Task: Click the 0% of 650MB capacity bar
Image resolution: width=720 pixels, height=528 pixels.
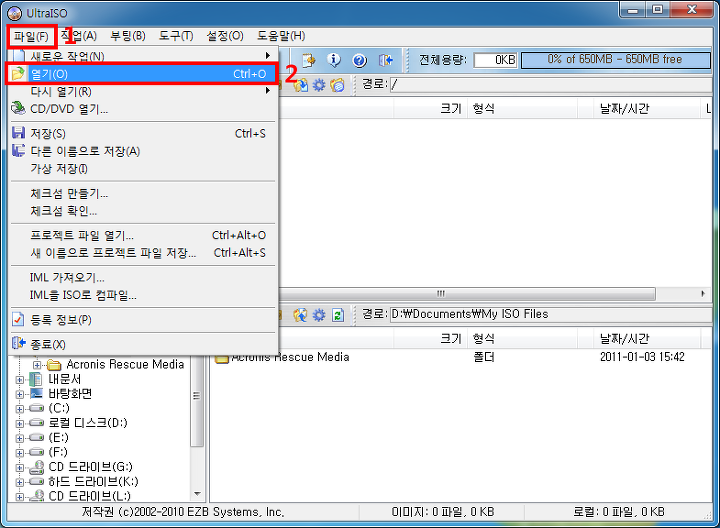Action: [x=615, y=60]
